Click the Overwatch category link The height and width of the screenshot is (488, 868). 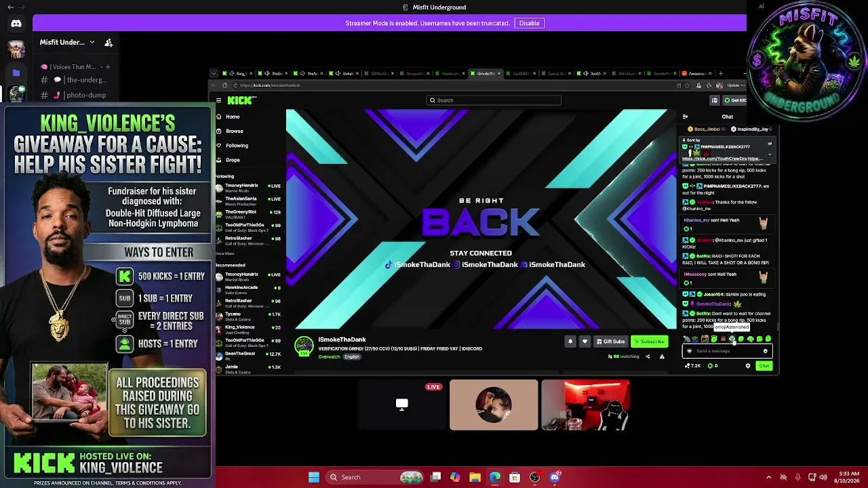point(329,357)
